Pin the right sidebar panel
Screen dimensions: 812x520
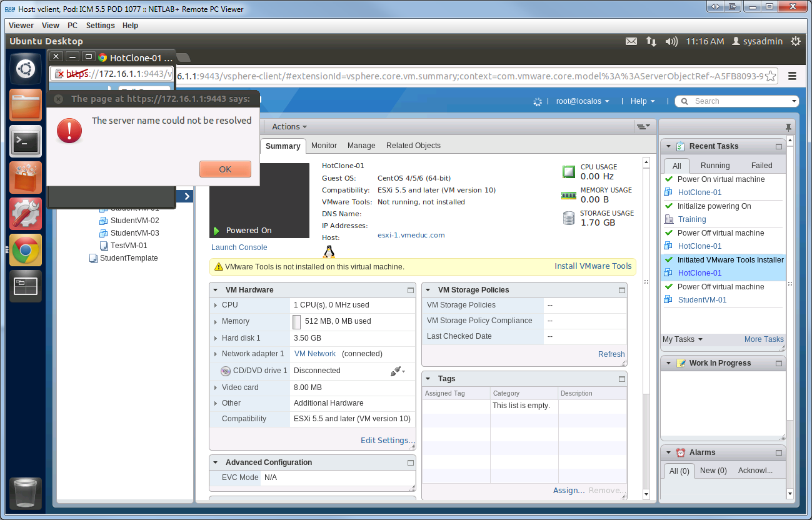coord(788,127)
